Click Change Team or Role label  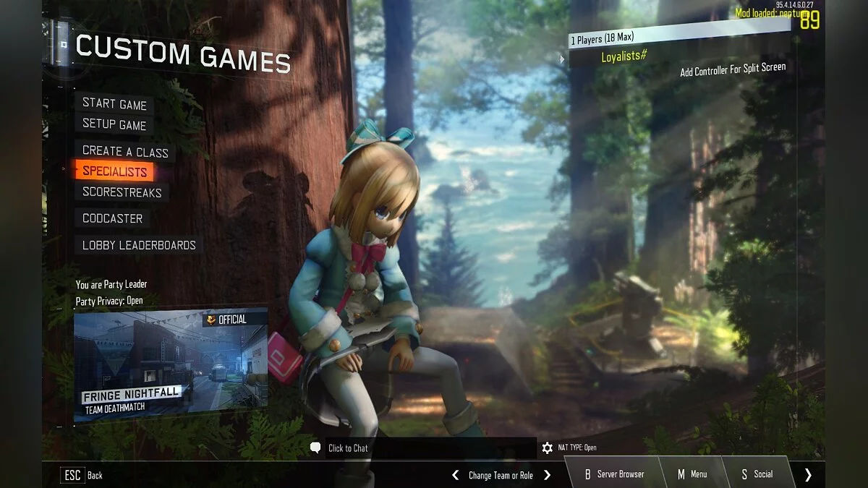click(x=501, y=475)
